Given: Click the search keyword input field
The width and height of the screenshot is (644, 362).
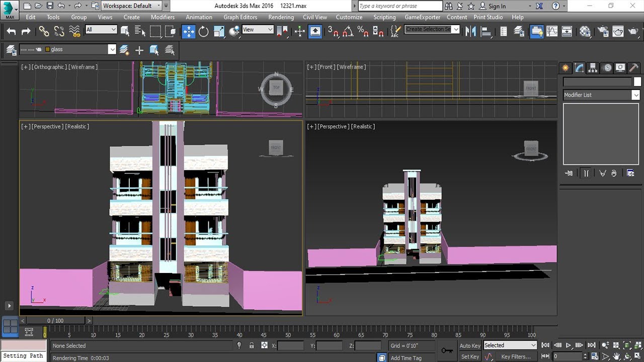Looking at the screenshot, I should (x=400, y=6).
